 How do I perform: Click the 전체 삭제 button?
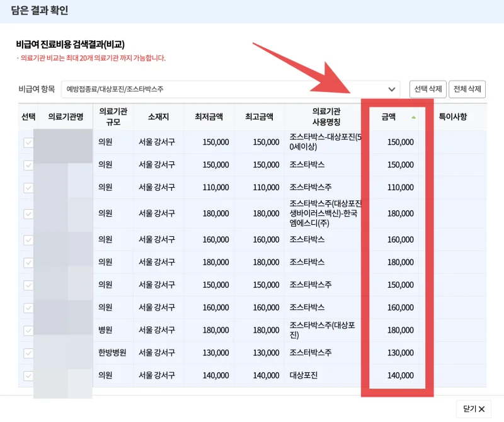(x=469, y=89)
